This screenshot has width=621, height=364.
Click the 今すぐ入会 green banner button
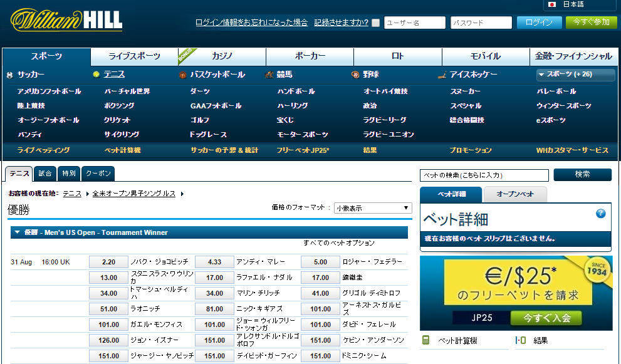pos(546,318)
